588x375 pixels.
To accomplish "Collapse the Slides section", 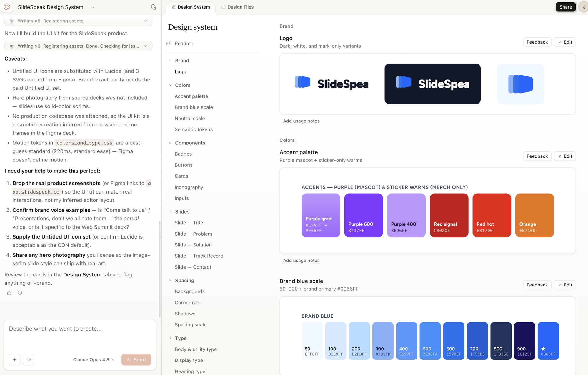I will tap(170, 212).
